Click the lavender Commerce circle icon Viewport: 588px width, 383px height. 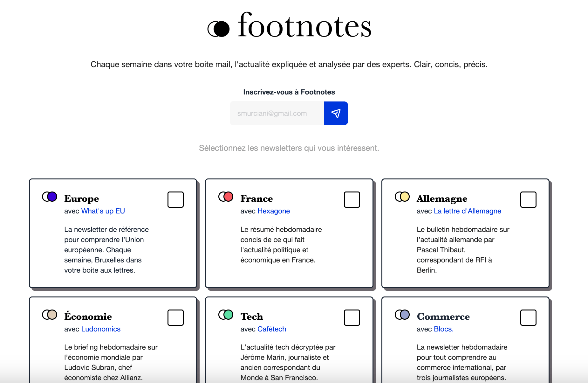point(402,315)
